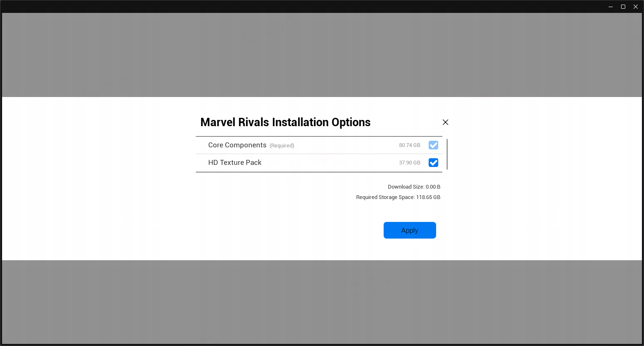Click the components list vertical scrollbar
Image resolution: width=644 pixels, height=346 pixels.
(x=447, y=154)
